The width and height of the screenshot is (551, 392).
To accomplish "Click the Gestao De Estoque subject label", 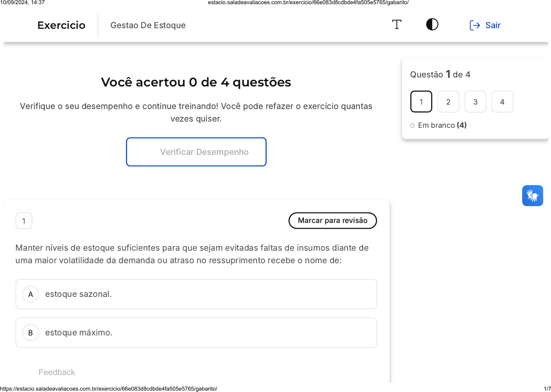I will [x=148, y=25].
